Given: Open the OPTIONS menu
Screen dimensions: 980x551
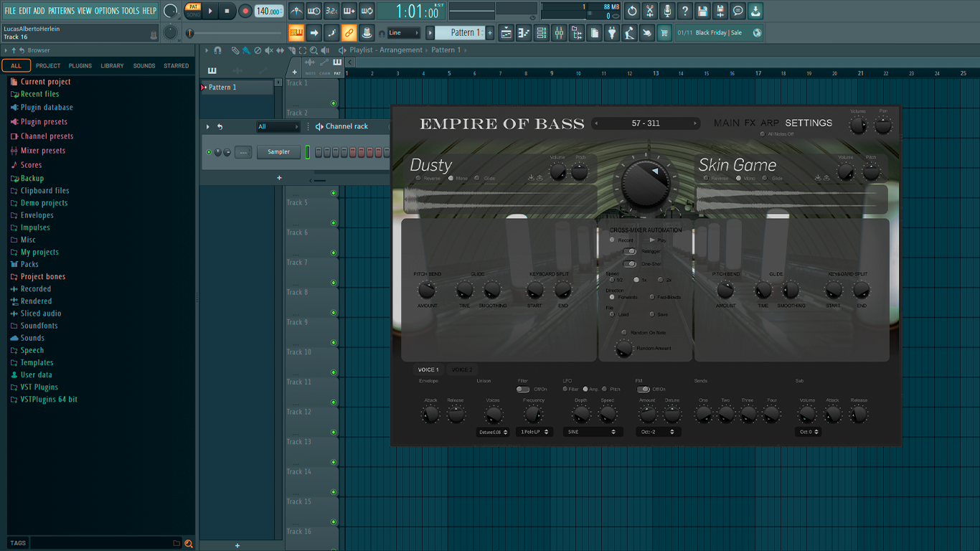Looking at the screenshot, I should coord(107,11).
